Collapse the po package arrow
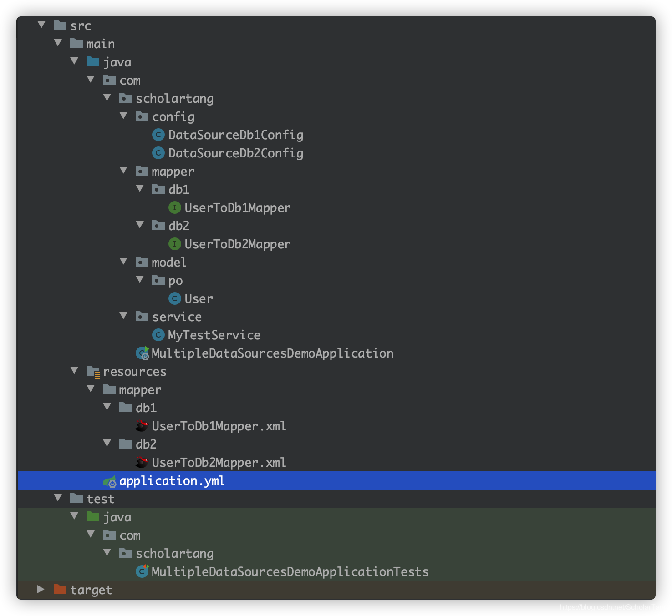The width and height of the screenshot is (672, 616). tap(140, 280)
